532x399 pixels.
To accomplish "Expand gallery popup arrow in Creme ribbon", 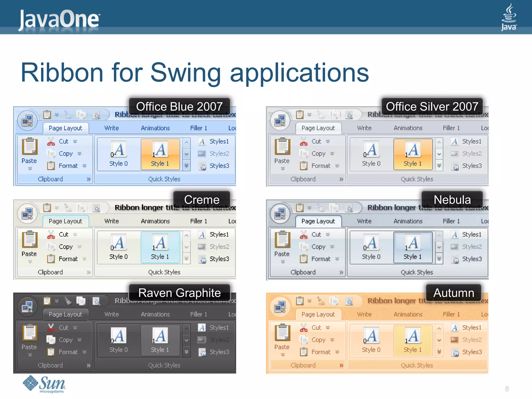I will point(187,258).
